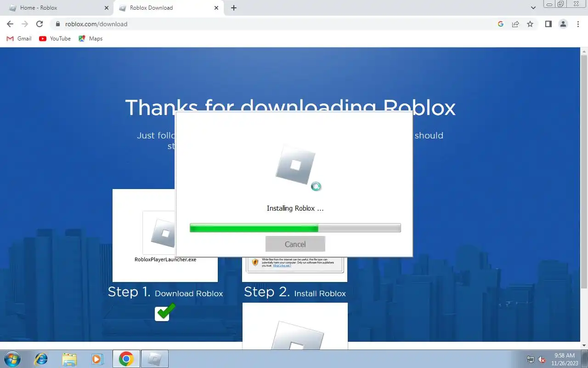Click the Roblox logo in installer dialog
The image size is (588, 368).
[x=295, y=166]
